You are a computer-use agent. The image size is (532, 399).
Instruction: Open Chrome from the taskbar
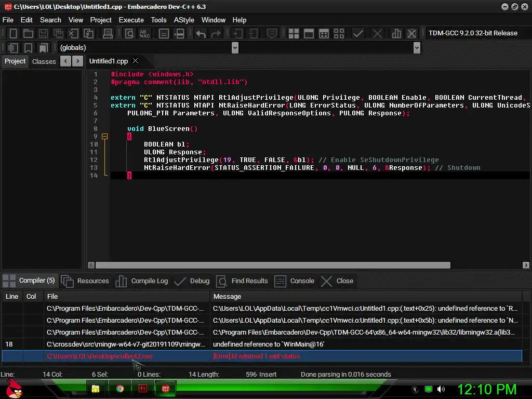(x=120, y=389)
